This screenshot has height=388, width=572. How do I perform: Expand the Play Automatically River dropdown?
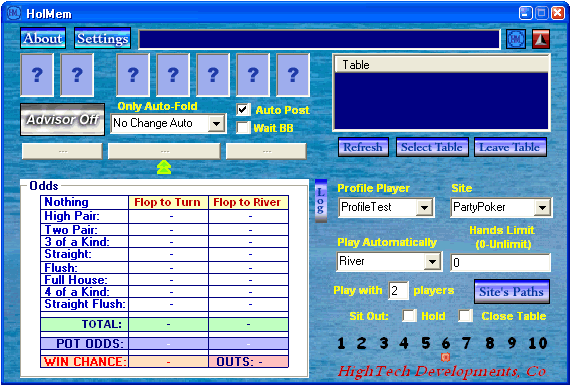point(432,261)
